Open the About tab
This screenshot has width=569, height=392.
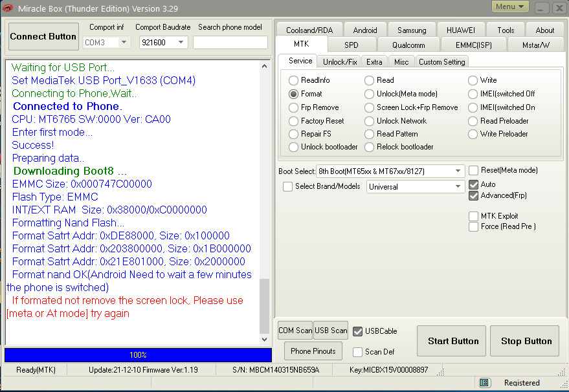coord(544,30)
